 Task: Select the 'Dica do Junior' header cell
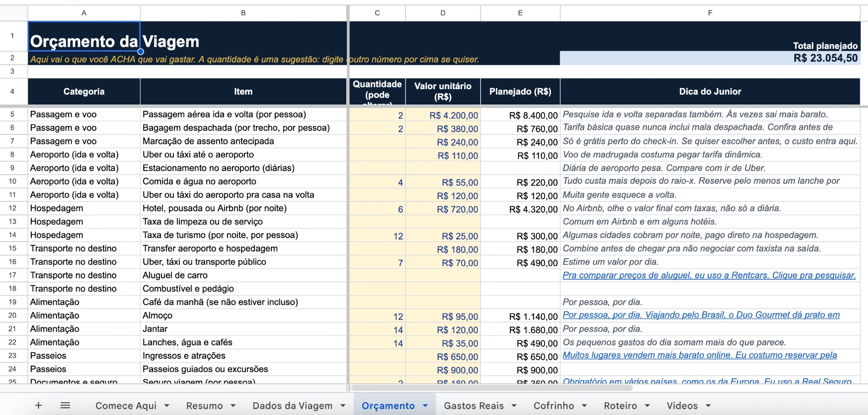(x=710, y=91)
